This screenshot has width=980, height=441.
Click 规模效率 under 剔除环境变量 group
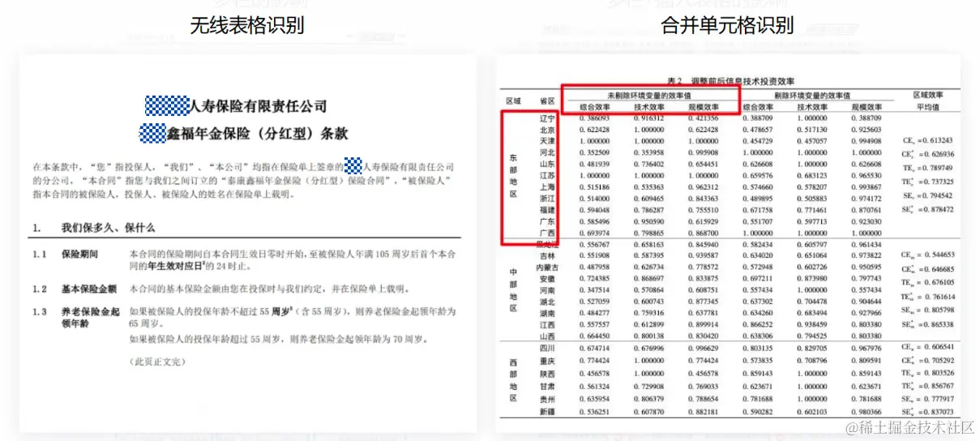867,107
